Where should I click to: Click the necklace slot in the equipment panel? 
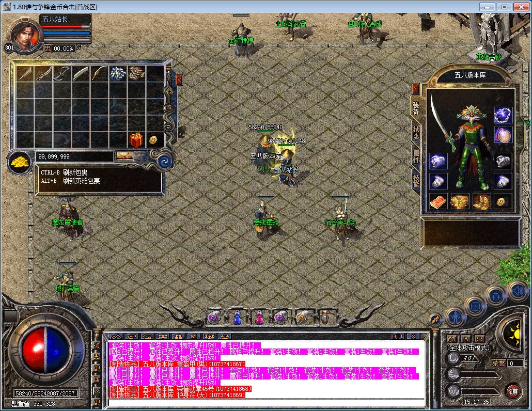tap(503, 115)
